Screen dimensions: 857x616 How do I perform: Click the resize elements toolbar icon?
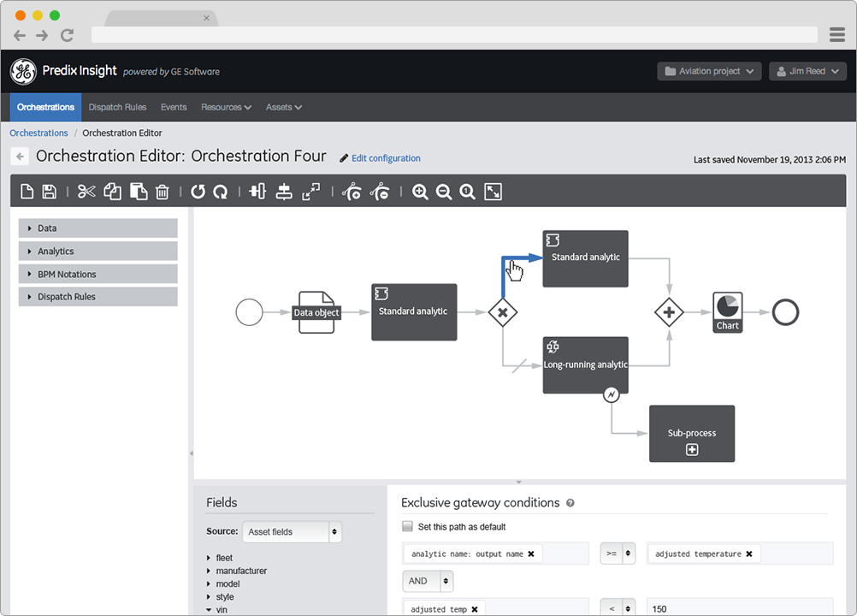point(311,192)
